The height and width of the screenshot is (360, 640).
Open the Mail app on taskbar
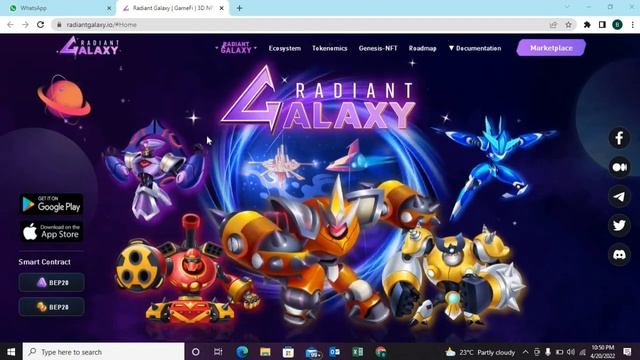(312, 352)
